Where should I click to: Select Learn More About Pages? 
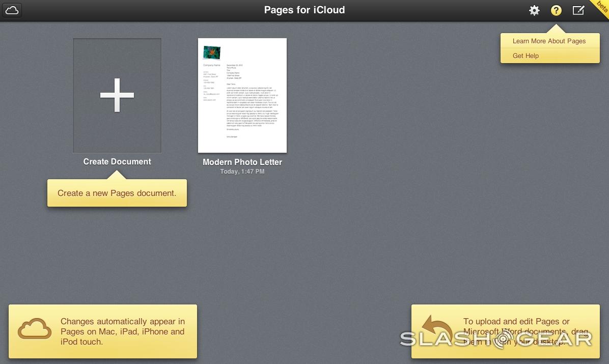(549, 41)
